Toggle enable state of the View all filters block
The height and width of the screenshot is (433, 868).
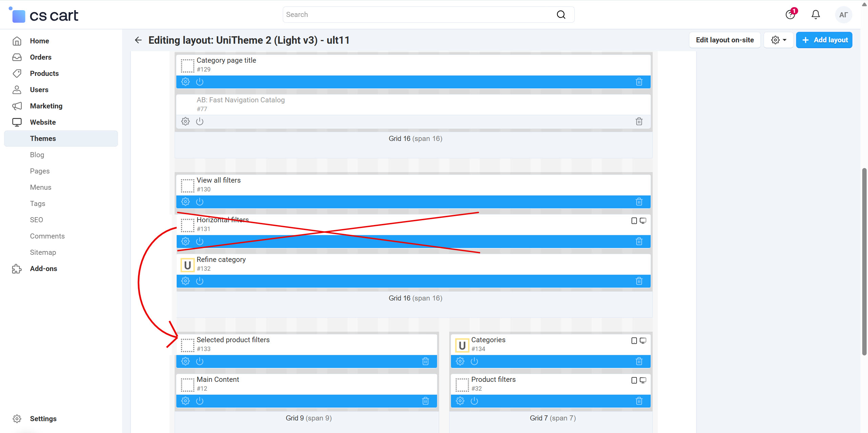tap(199, 201)
